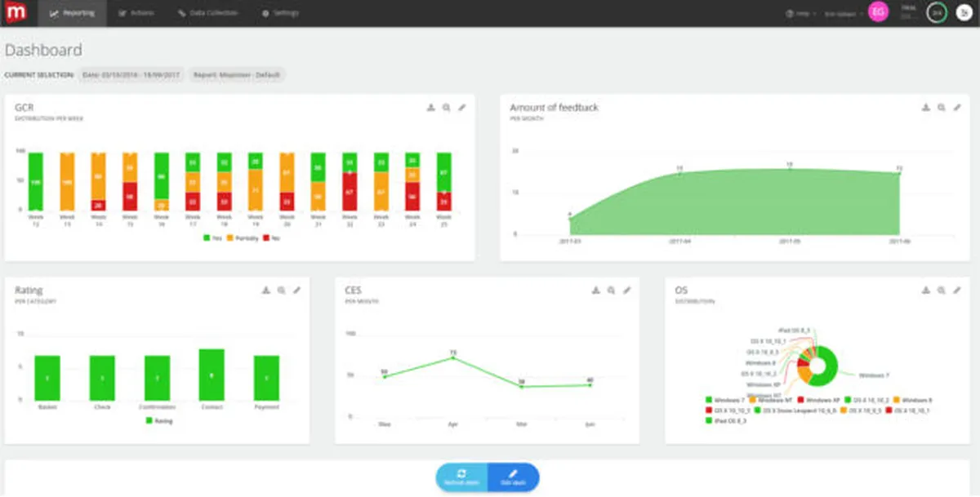980x497 pixels.
Task: Open magnifier on the Rating chart
Action: 281,290
